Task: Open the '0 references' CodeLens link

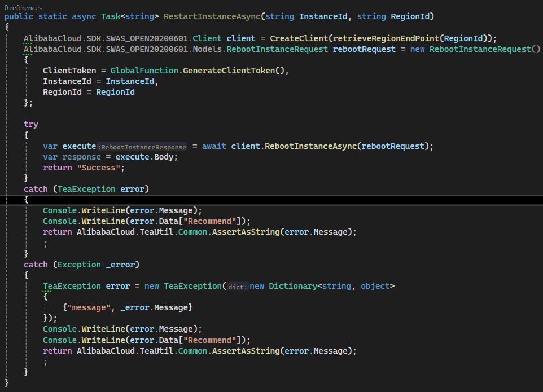Action: pos(23,7)
